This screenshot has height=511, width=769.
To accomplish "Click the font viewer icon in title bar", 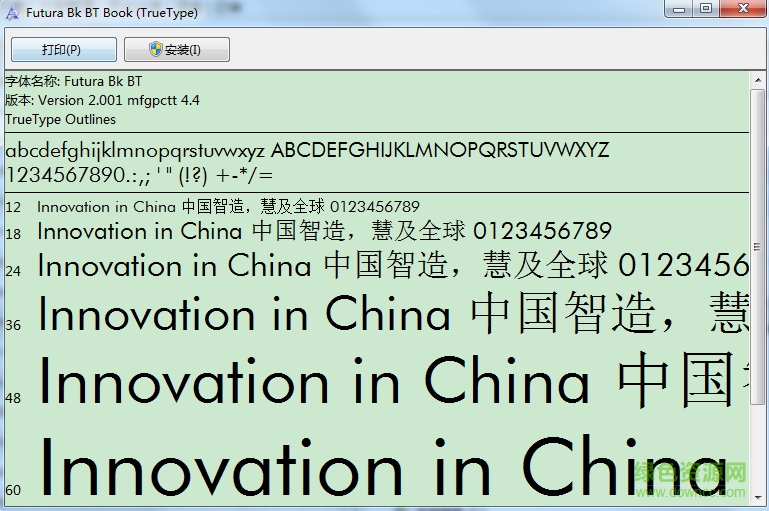I will (12, 13).
